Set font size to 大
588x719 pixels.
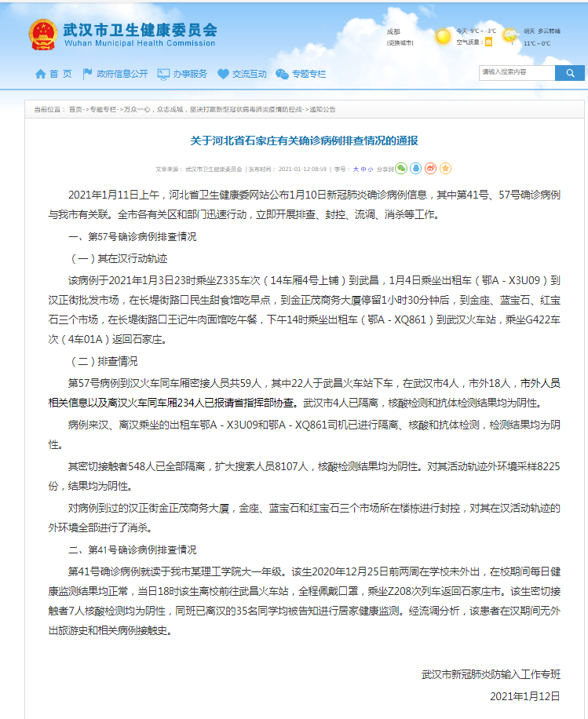click(356, 170)
